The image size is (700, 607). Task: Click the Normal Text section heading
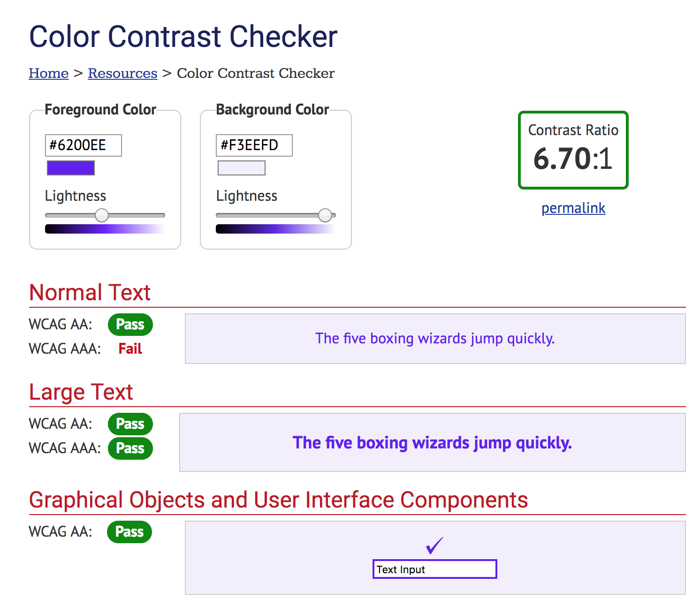click(90, 292)
